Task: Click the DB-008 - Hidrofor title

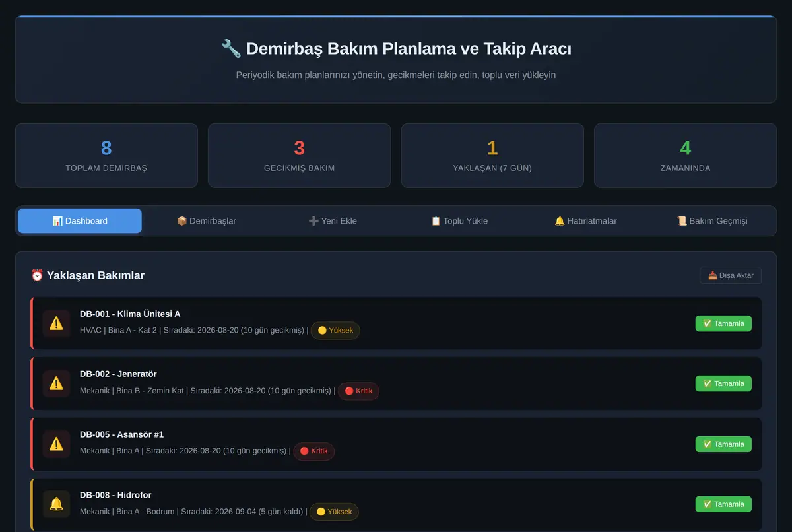Action: coord(115,495)
